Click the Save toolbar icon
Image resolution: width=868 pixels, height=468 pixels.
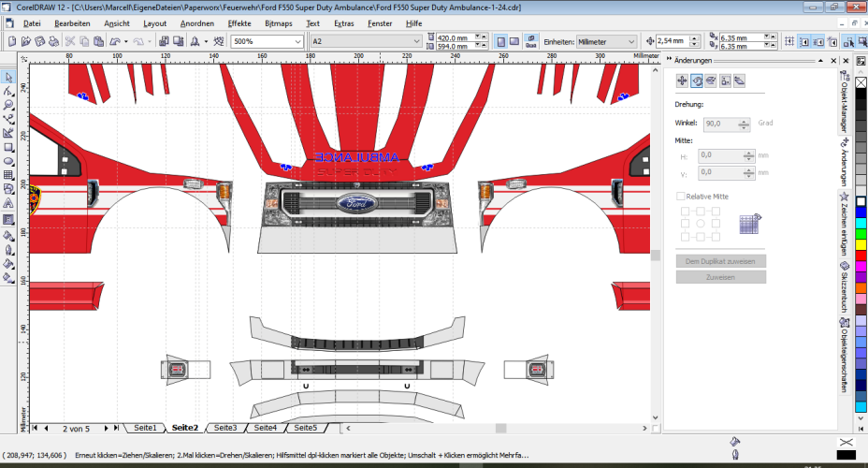(x=40, y=41)
